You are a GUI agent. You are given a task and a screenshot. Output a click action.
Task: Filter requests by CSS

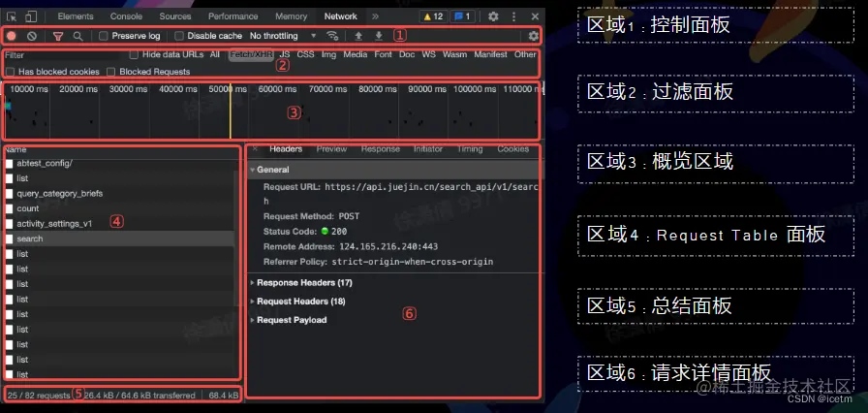(305, 55)
